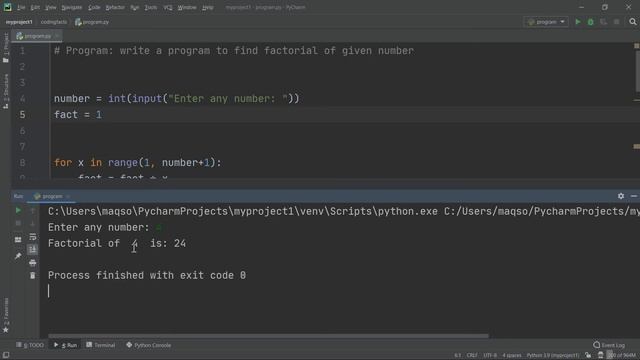This screenshot has height=360, width=640.
Task: Click the 'Factorial of' console output line
Action: pyautogui.click(x=117, y=244)
